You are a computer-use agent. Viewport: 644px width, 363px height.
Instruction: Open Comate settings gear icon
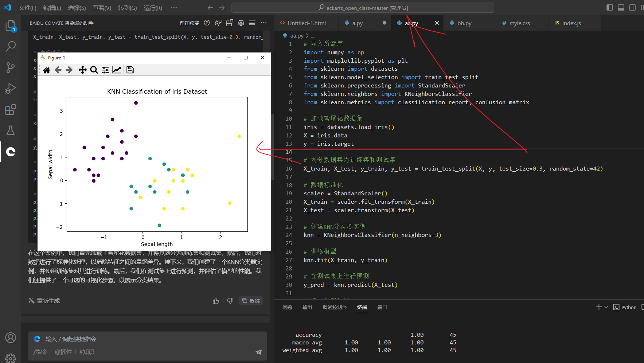pyautogui.click(x=241, y=23)
